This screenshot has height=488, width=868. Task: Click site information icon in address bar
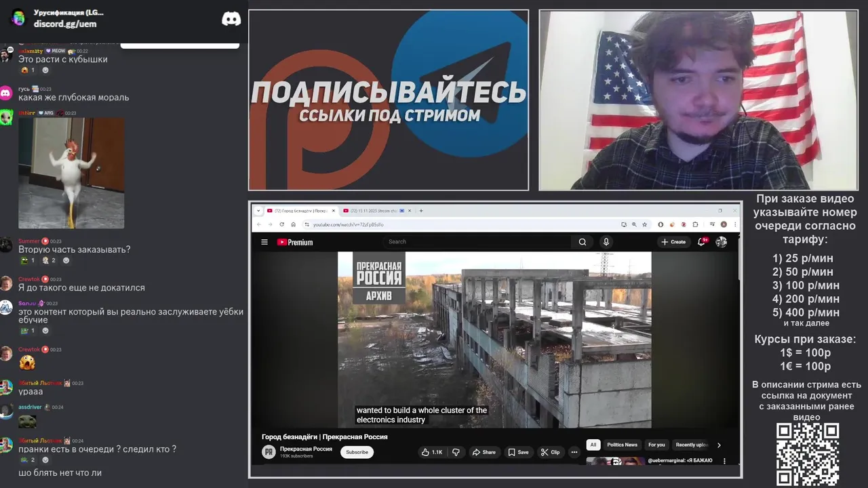pyautogui.click(x=307, y=224)
